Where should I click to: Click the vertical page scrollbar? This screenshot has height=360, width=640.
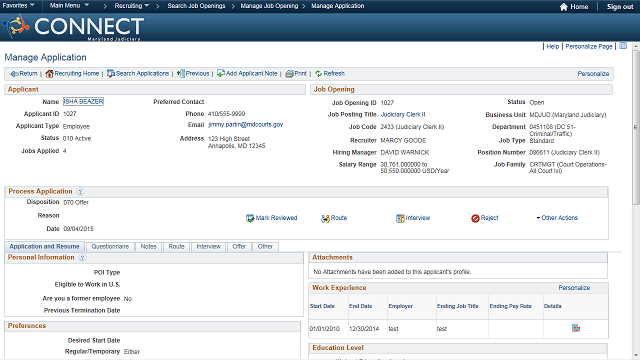(636, 200)
